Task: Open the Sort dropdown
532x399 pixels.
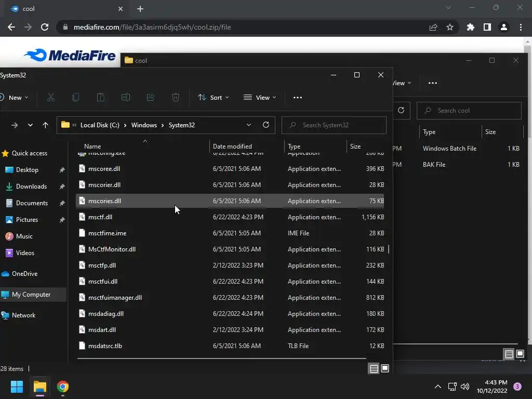Action: click(x=214, y=97)
